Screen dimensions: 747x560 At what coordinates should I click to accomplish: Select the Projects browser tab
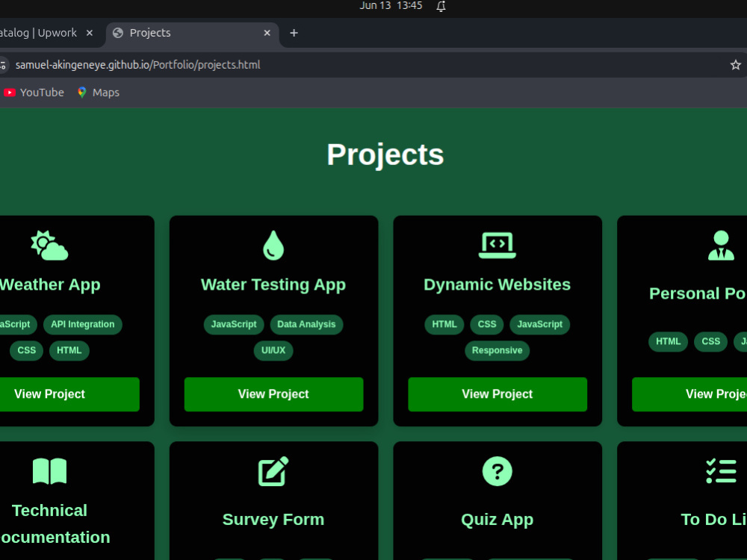point(193,34)
